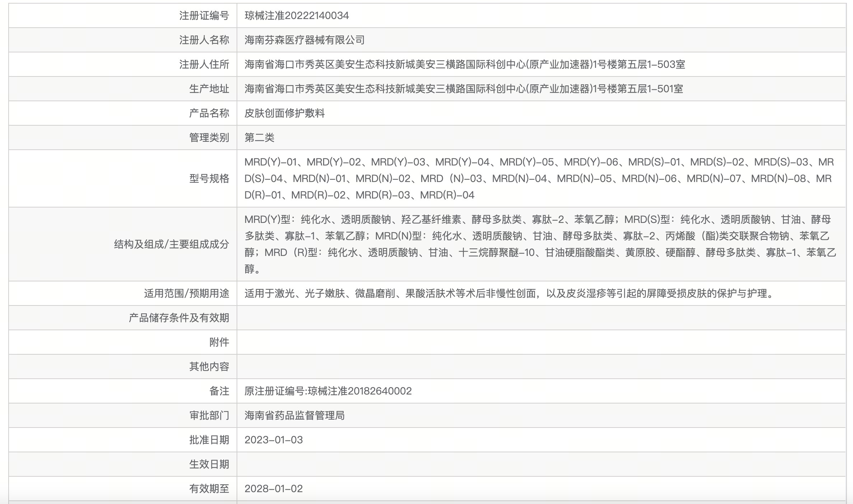The width and height of the screenshot is (853, 504).
Task: Click approval department 海南省药品监督管理局
Action: 294,415
